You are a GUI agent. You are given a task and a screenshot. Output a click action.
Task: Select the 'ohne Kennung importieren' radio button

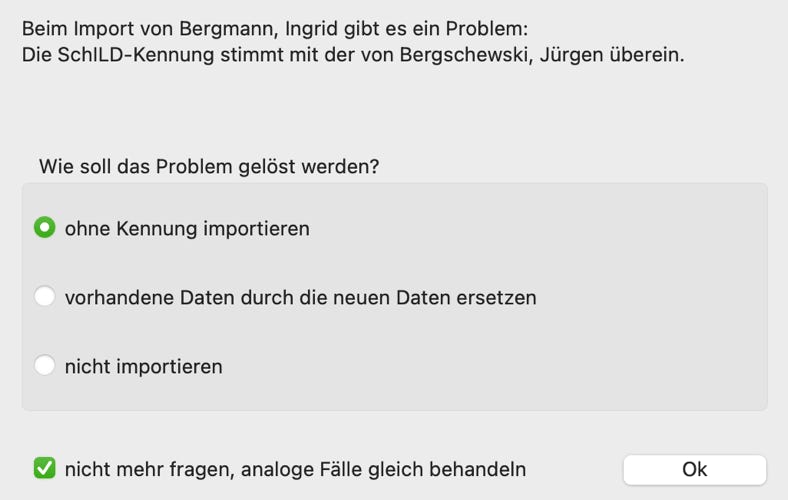click(x=44, y=228)
